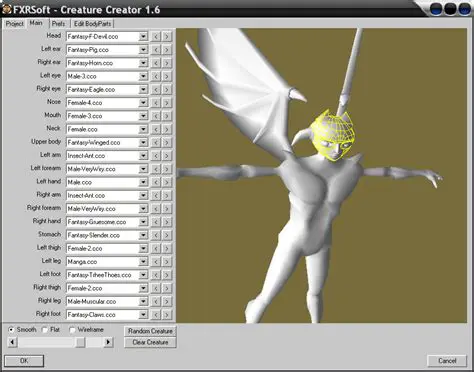Go to next Upper body part
Image resolution: width=474 pixels, height=372 pixels.
166,142
